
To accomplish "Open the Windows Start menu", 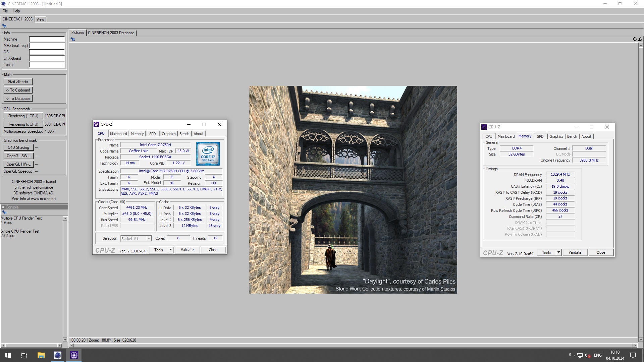I will (8, 355).
